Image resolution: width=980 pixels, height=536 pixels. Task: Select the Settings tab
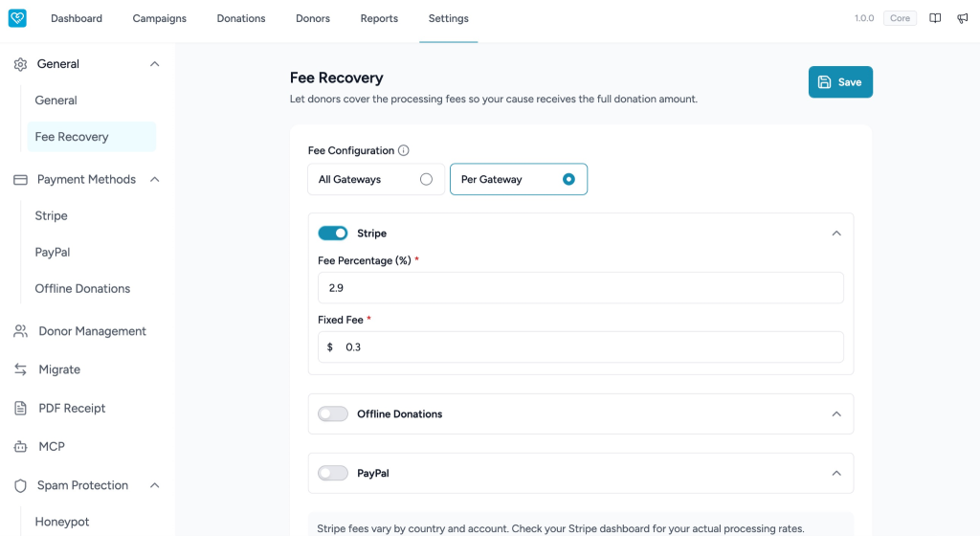pos(448,19)
